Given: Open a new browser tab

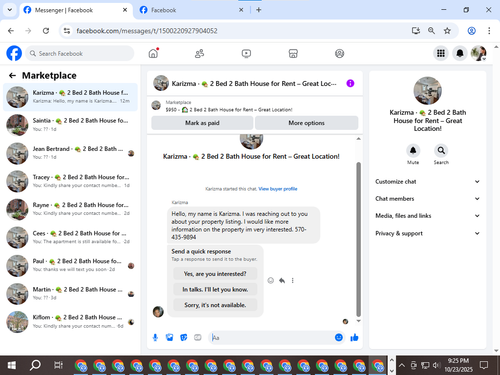Looking at the screenshot, I should 258,10.
